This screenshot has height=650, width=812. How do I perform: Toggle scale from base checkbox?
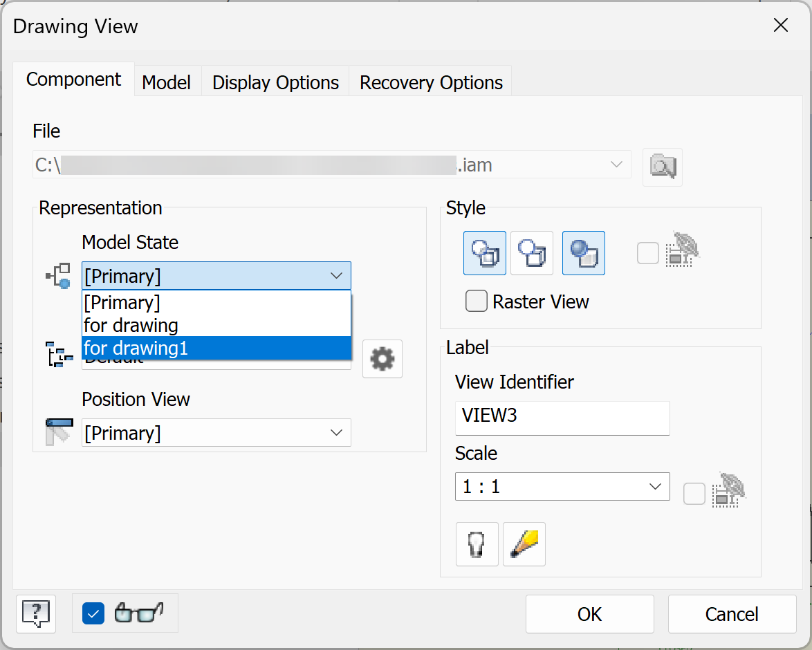click(x=694, y=494)
